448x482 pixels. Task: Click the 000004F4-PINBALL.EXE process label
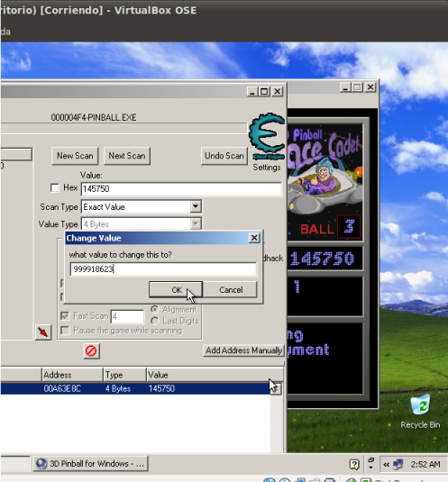94,117
